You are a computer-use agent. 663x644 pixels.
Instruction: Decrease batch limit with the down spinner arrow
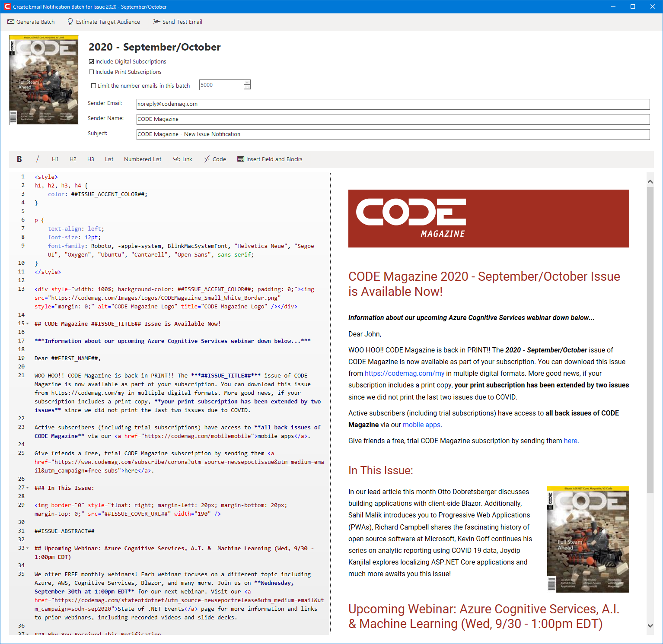247,87
